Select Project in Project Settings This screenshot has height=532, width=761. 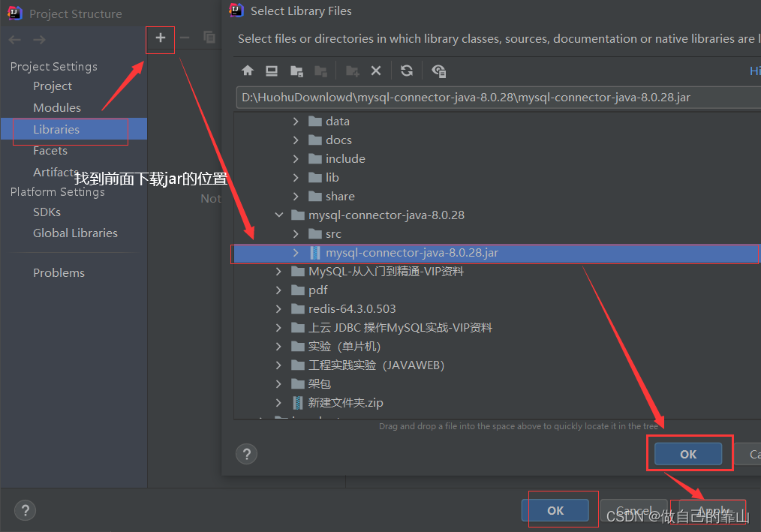pos(53,86)
